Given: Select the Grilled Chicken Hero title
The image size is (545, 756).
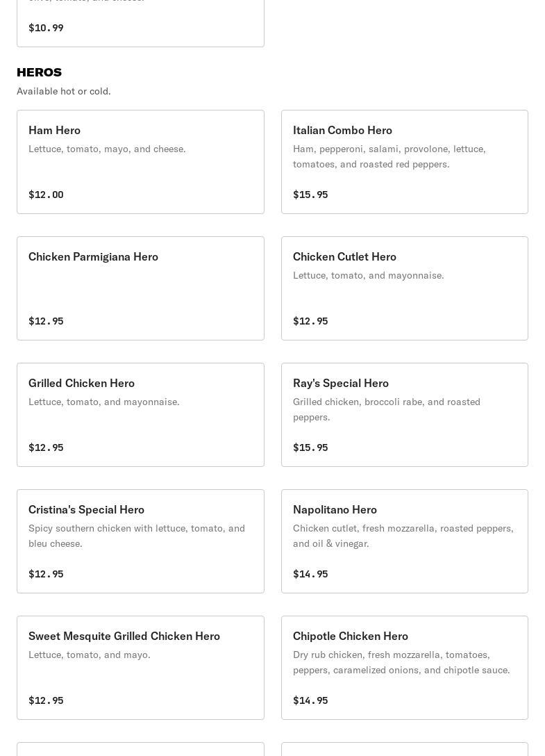Looking at the screenshot, I should click(81, 384).
